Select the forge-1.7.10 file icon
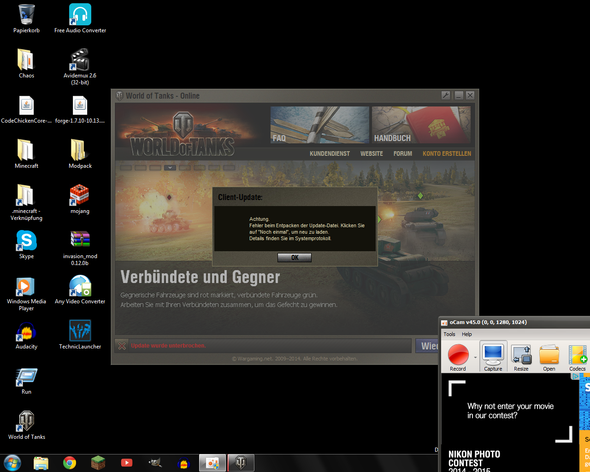This screenshot has height=472, width=590. click(x=80, y=109)
